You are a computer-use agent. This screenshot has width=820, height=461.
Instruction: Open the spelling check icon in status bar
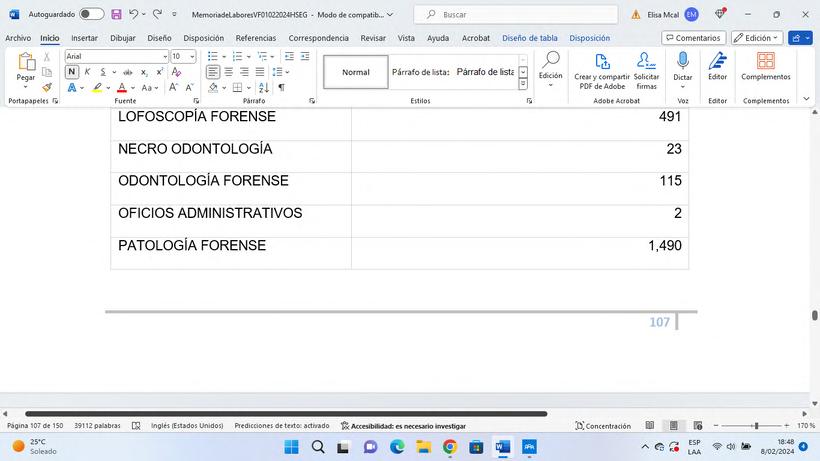coord(136,426)
